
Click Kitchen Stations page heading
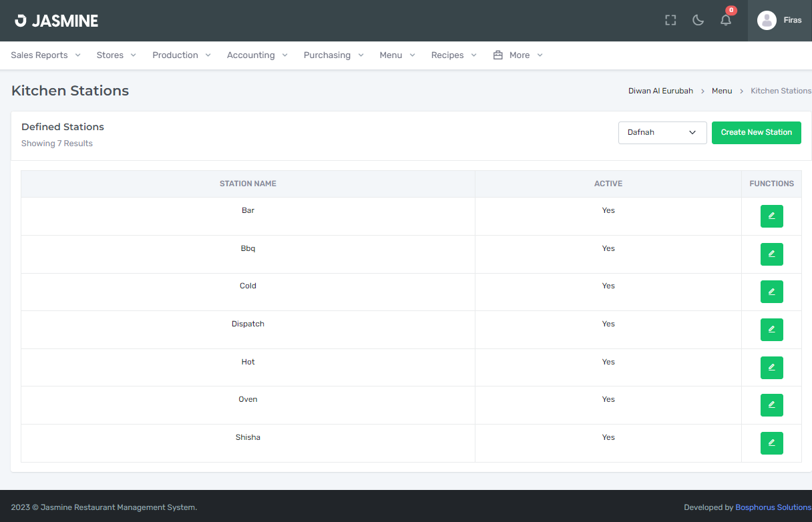pos(70,91)
